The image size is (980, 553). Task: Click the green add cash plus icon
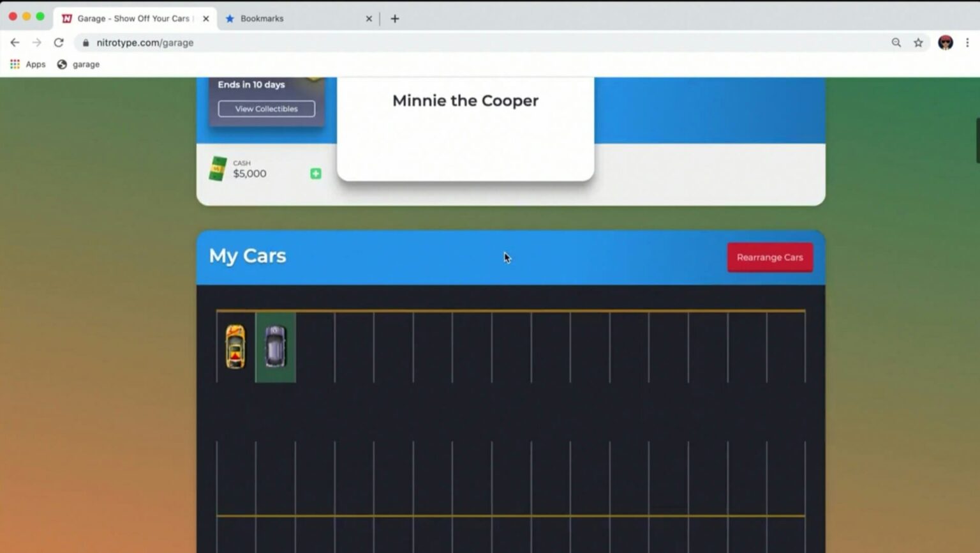pos(315,174)
